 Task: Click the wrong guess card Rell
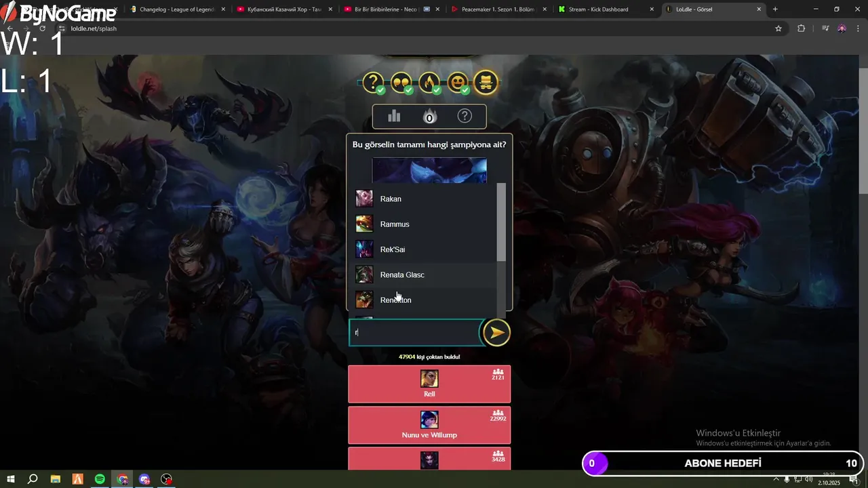(x=429, y=384)
